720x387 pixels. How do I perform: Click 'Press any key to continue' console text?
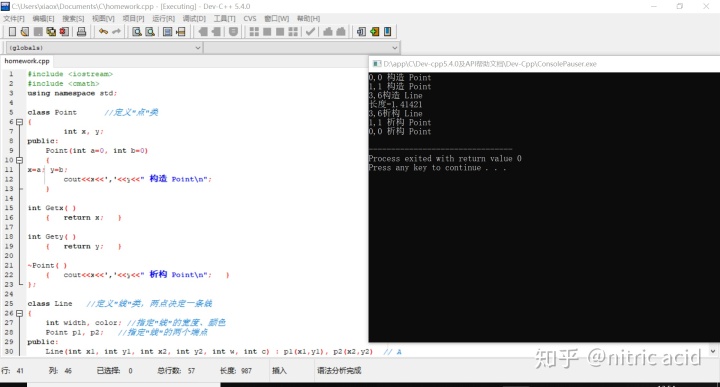(x=437, y=168)
